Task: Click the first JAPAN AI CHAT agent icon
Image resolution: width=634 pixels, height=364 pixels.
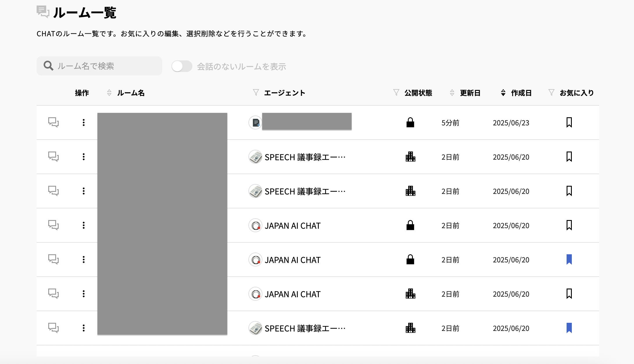Action: [255, 226]
